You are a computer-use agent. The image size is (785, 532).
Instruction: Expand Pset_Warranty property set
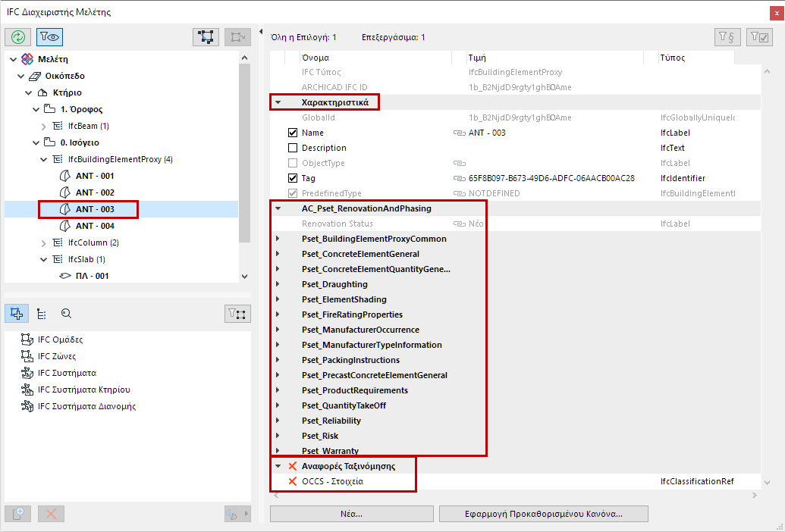pyautogui.click(x=278, y=451)
